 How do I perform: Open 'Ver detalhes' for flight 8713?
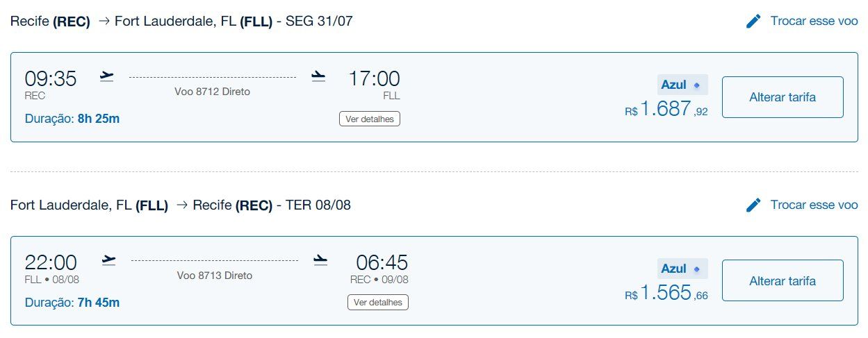coord(378,302)
